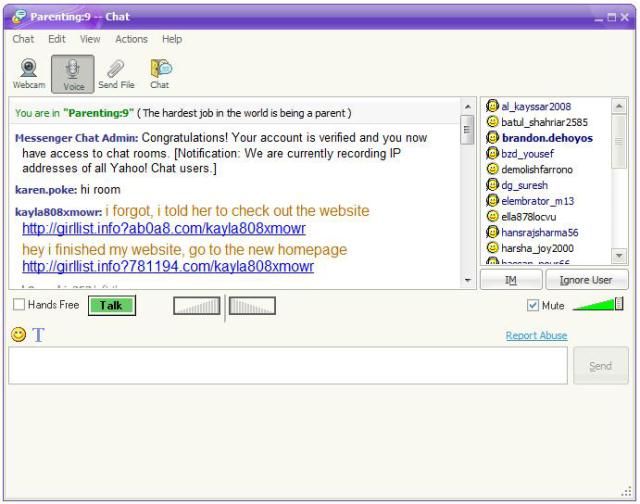This screenshot has width=640, height=504.
Task: Click avatar icon beside elembrator_m13
Action: tap(492, 201)
